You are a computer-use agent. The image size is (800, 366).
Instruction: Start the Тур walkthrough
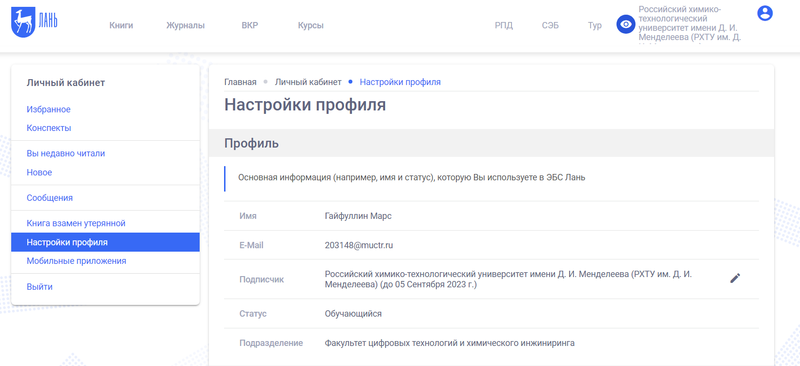pyautogui.click(x=594, y=26)
